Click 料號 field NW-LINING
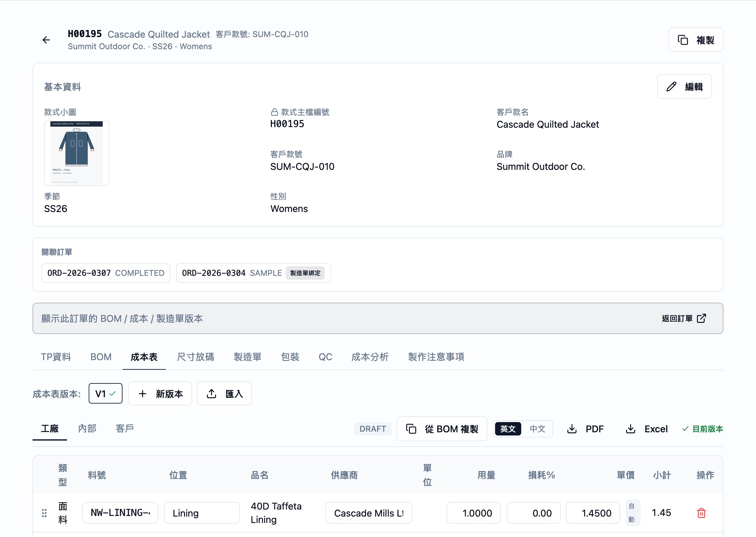 [x=120, y=513]
